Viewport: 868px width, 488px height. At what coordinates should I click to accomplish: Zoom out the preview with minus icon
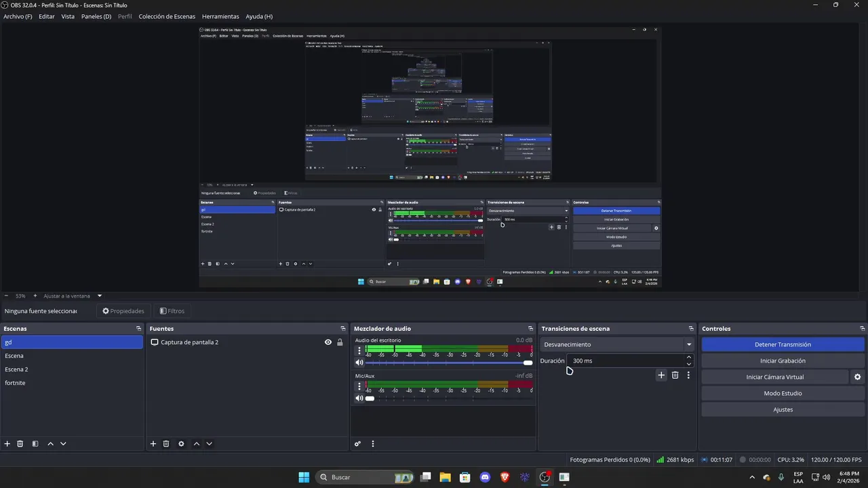click(x=6, y=296)
